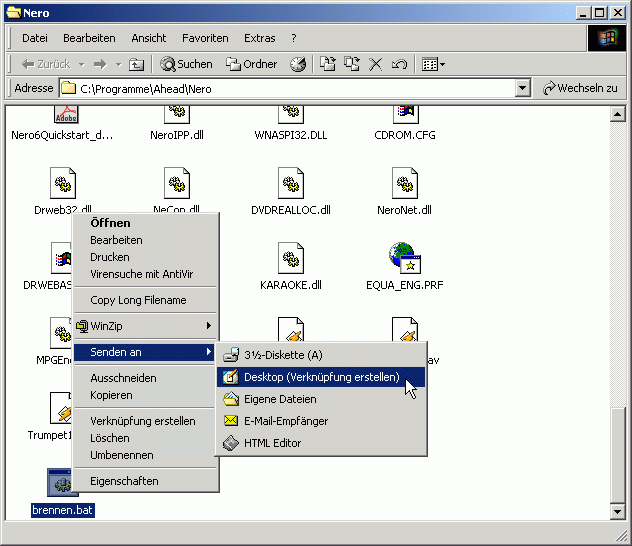
Task: Select the MPGEnc file icon
Action: [61, 333]
